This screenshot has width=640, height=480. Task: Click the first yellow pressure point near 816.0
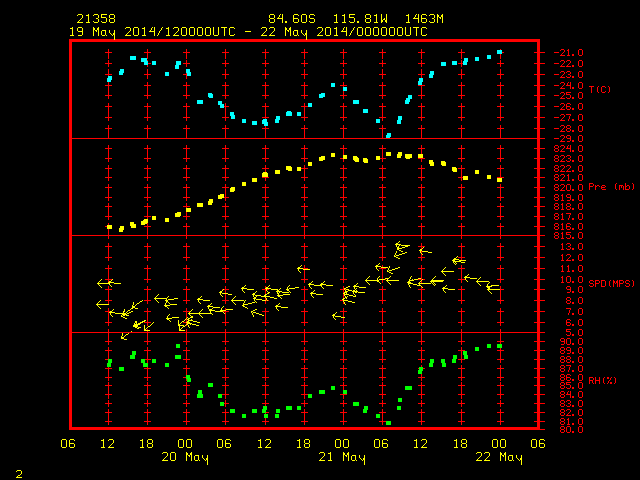pos(109,227)
